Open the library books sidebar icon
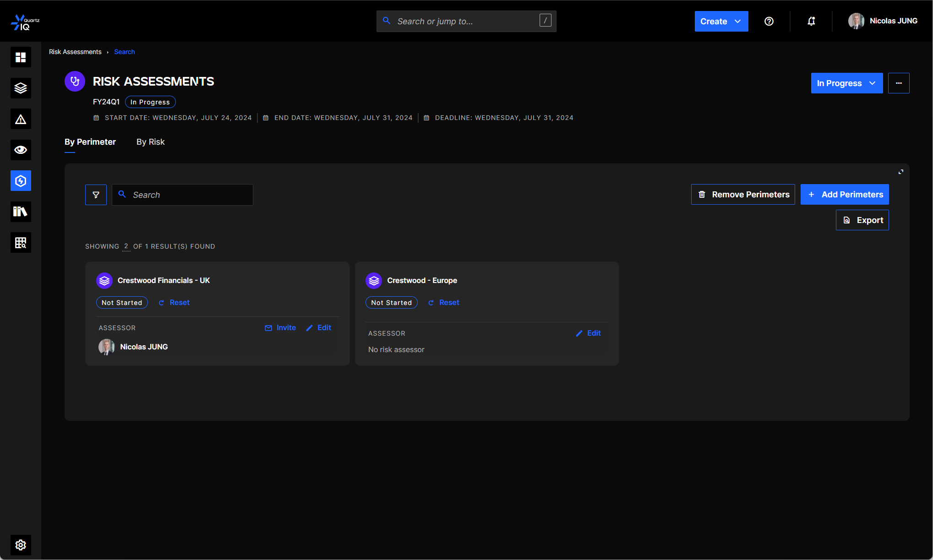The width and height of the screenshot is (933, 560). (21, 212)
